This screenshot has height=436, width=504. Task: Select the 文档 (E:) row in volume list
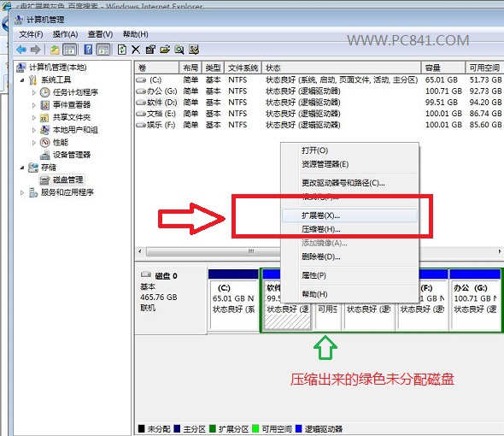point(319,114)
